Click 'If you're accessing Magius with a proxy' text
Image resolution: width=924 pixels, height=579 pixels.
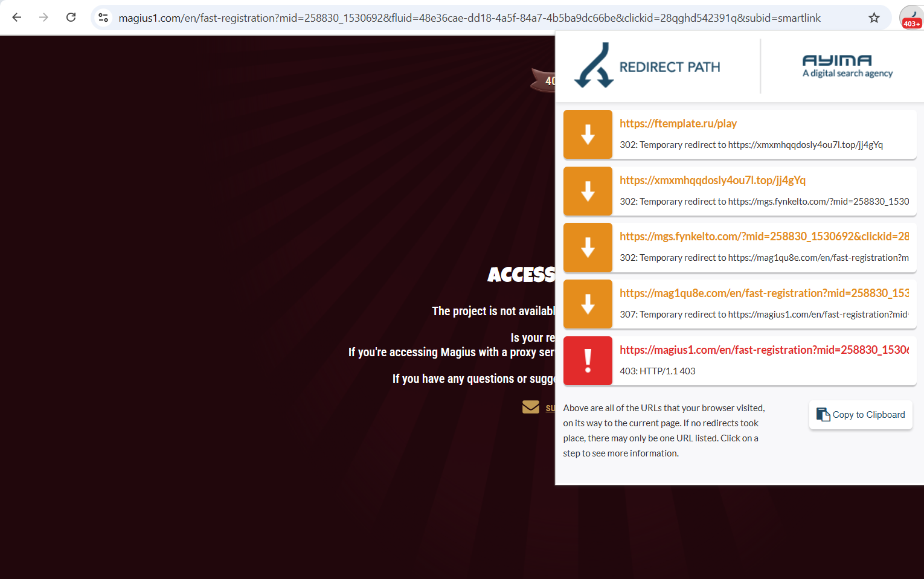click(452, 352)
